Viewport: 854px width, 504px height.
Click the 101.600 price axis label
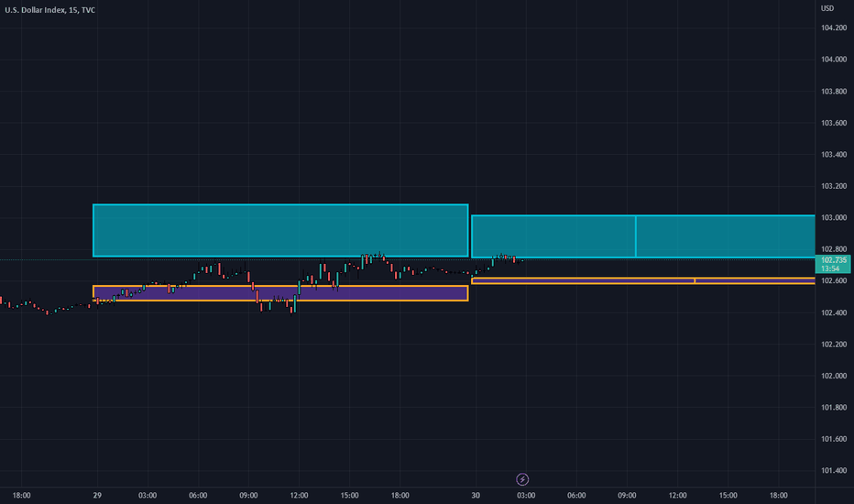point(834,439)
